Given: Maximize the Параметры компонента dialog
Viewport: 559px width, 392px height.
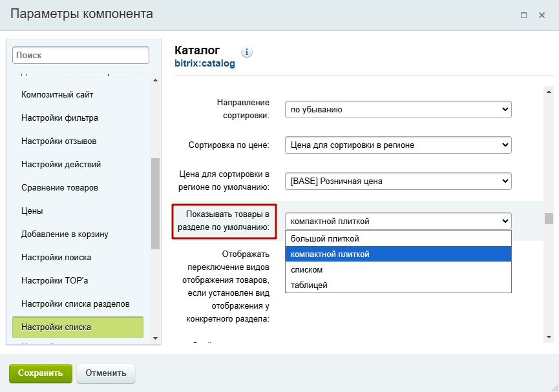Looking at the screenshot, I should coord(523,15).
